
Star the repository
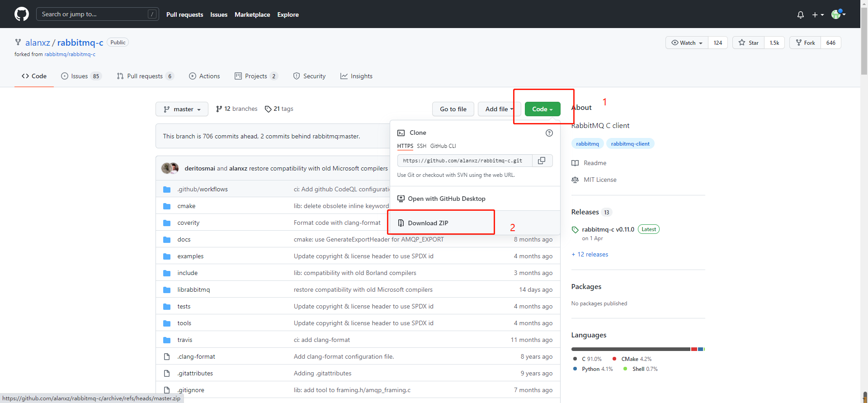click(748, 43)
